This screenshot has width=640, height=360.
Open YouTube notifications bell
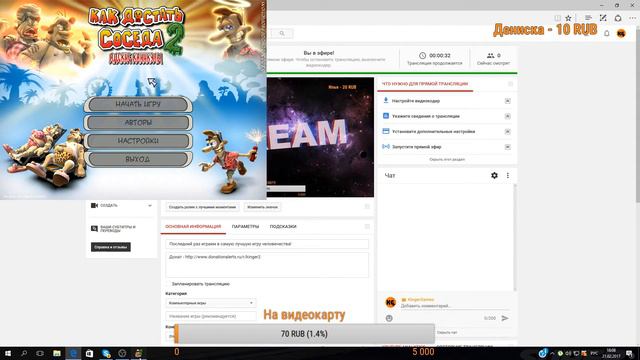607,33
